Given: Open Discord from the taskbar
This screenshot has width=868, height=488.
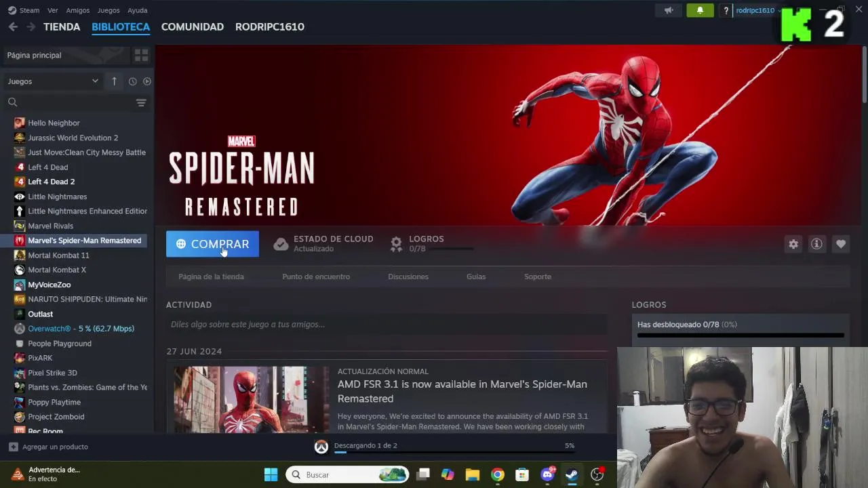Looking at the screenshot, I should click(547, 474).
